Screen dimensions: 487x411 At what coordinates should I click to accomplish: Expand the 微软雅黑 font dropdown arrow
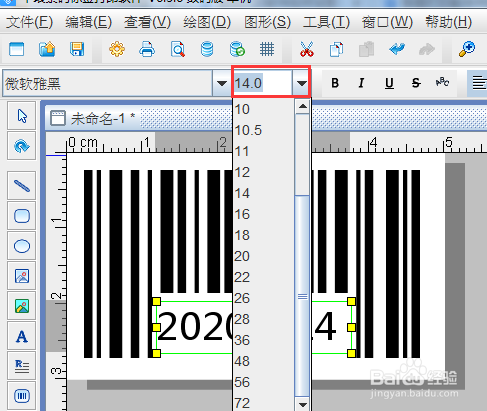coord(221,83)
